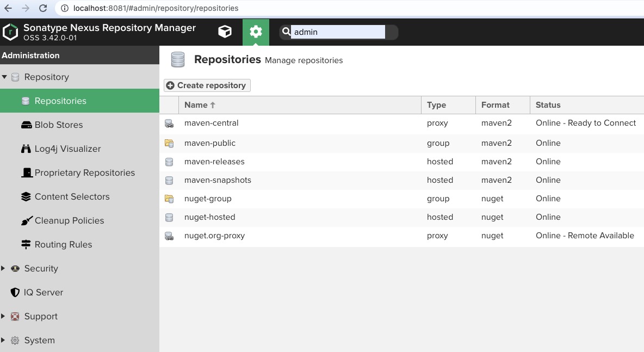Open Blob Stores in sidebar
Image resolution: width=644 pixels, height=352 pixels.
pyautogui.click(x=58, y=125)
